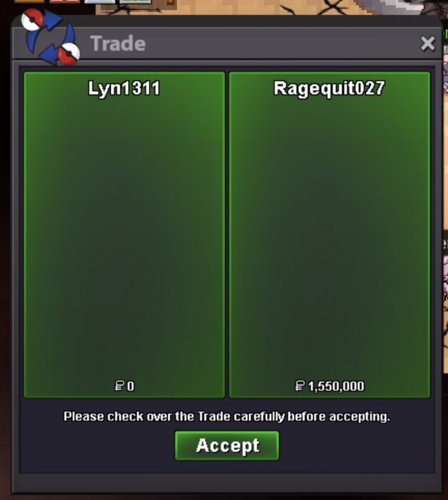Click Pokédollar symbol in Lyn1311's offer
This screenshot has width=448, height=500.
119,386
